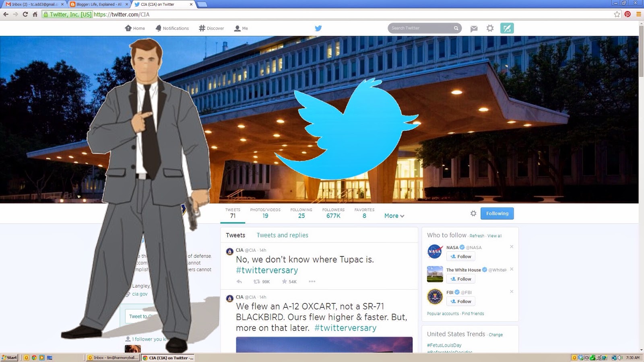Image resolution: width=644 pixels, height=362 pixels.
Task: Open the Windows Start button
Action: (x=9, y=358)
